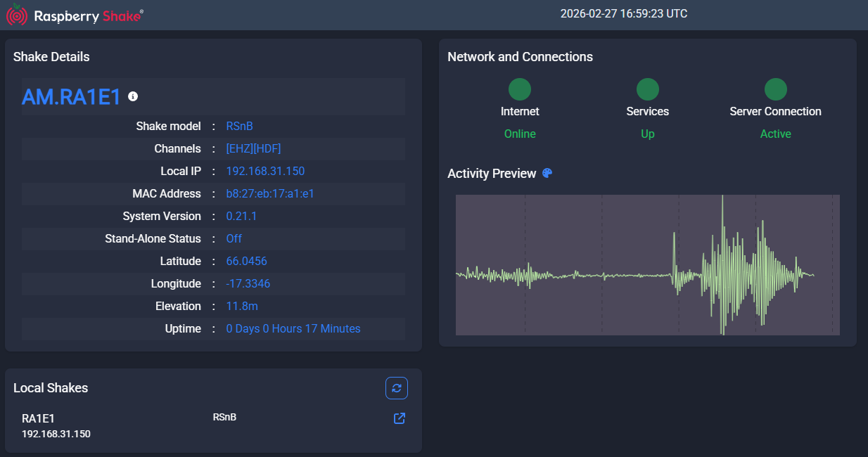
Task: Open info icon beside AM.RA1E1
Action: 133,96
